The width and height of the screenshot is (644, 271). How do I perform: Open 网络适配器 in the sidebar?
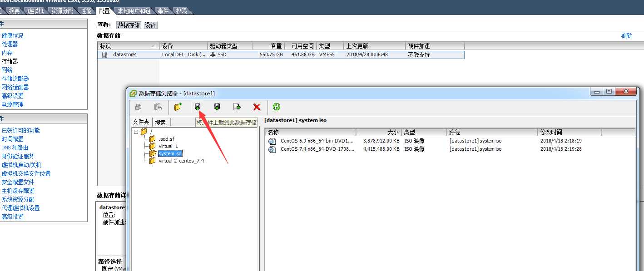pos(15,87)
